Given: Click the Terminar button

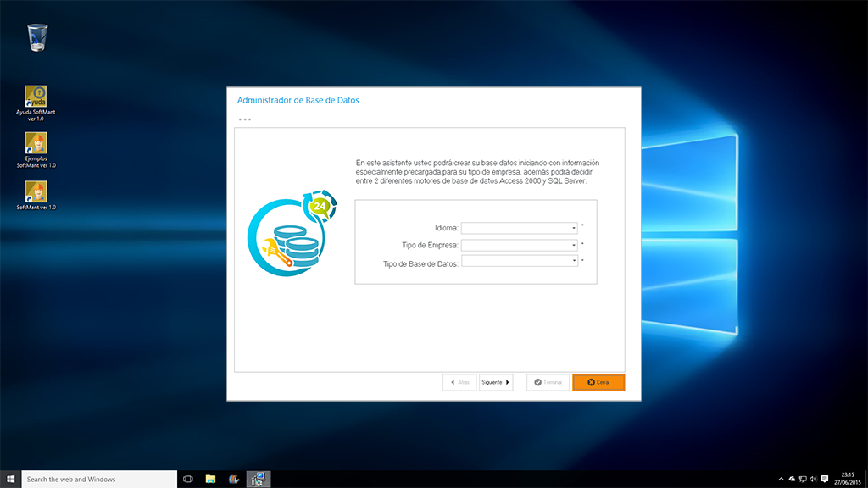Looking at the screenshot, I should 547,382.
